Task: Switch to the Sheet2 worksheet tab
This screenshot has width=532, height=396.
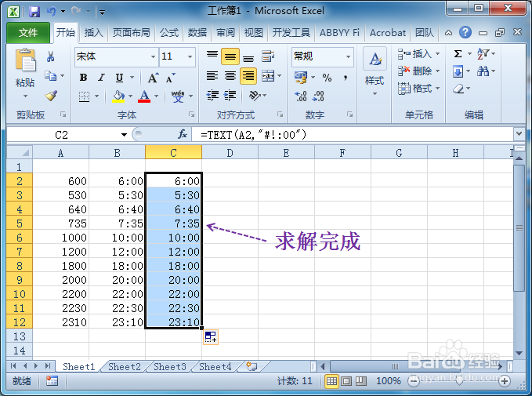Action: 125,367
